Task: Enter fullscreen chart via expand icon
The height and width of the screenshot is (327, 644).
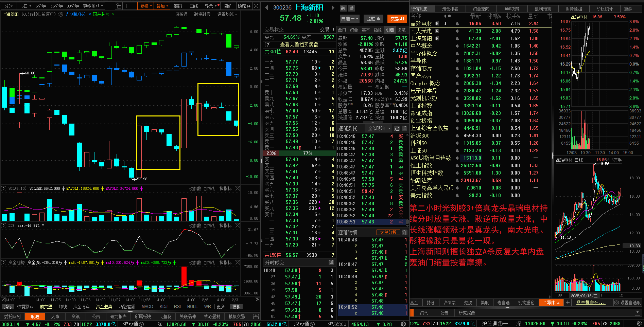Action: coord(256,6)
